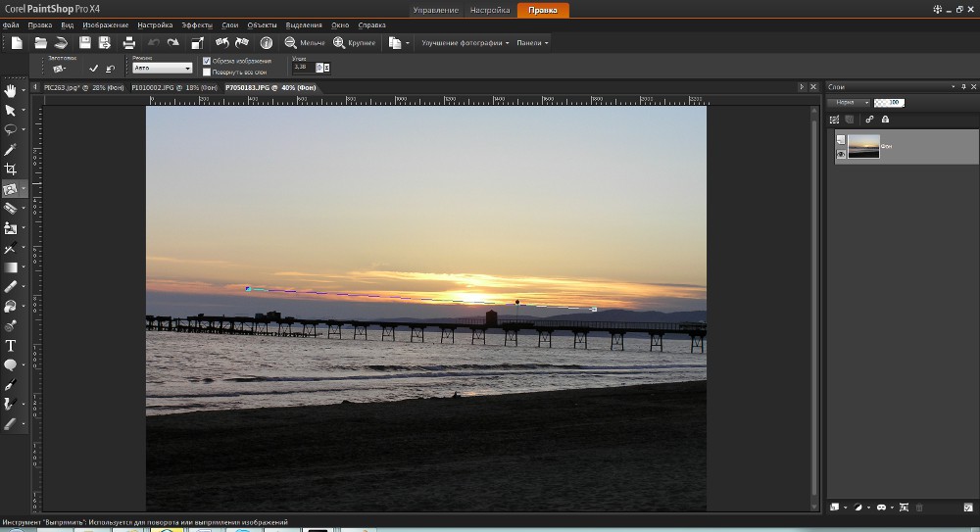The height and width of the screenshot is (532, 980).
Task: Open the 'Эффекты' menu
Action: [x=196, y=24]
